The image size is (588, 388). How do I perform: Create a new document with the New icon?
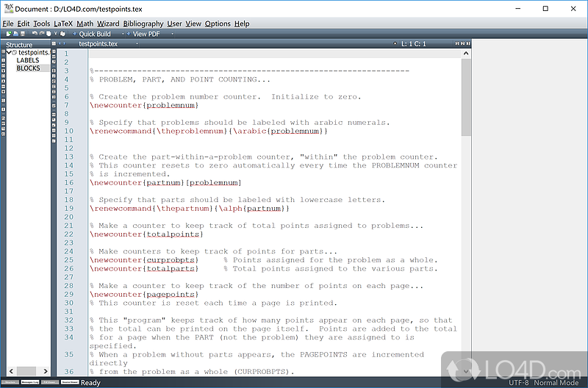9,34
